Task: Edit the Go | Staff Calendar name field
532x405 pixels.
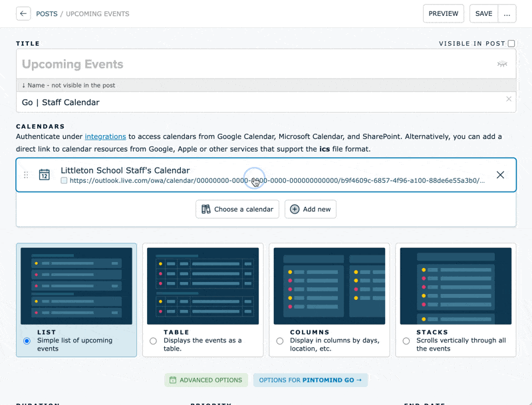Action: pyautogui.click(x=266, y=102)
